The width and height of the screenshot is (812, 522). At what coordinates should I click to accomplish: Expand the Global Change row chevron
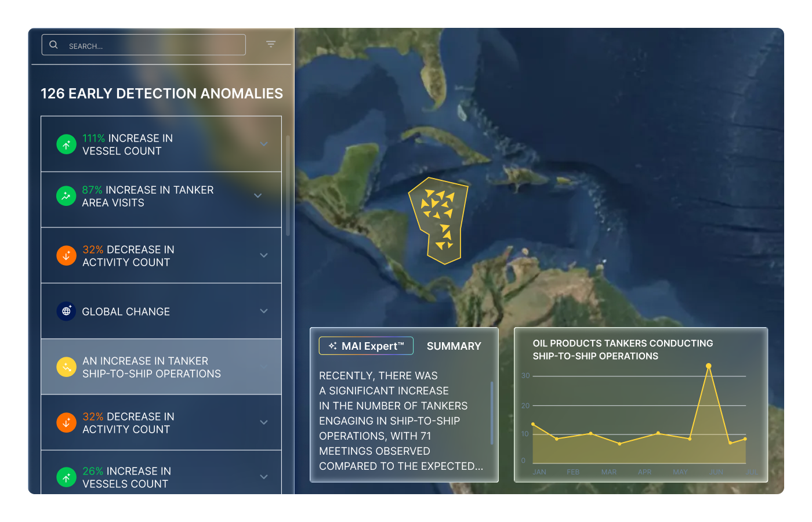pyautogui.click(x=264, y=311)
